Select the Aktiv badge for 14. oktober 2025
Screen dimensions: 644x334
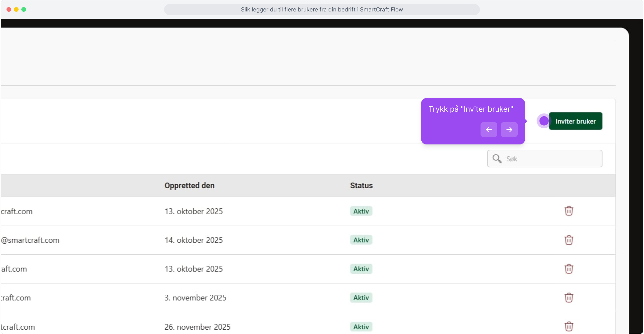[361, 240]
